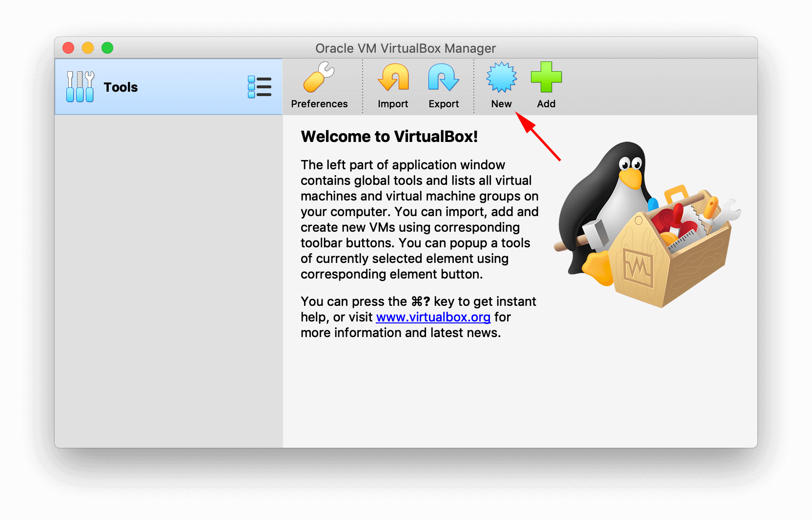812x520 pixels.
Task: Close the window with red button
Action: click(x=68, y=48)
